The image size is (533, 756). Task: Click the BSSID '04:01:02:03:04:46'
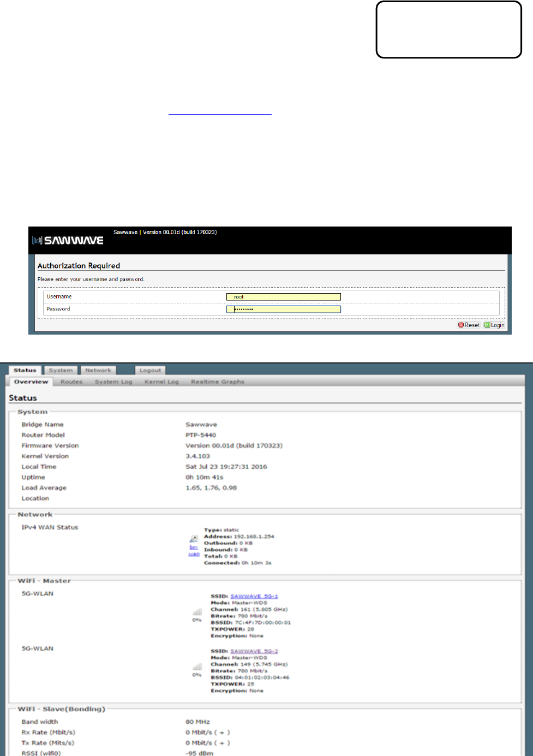262,677
